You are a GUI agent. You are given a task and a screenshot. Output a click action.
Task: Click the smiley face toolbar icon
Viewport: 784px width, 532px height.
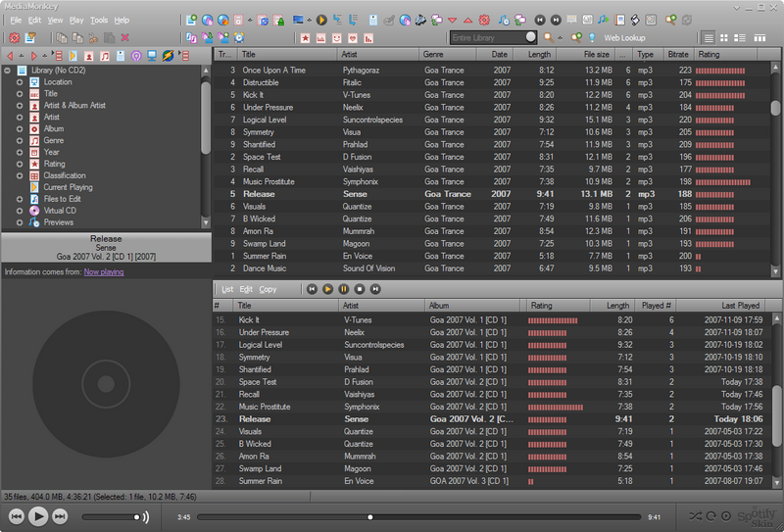(337, 38)
